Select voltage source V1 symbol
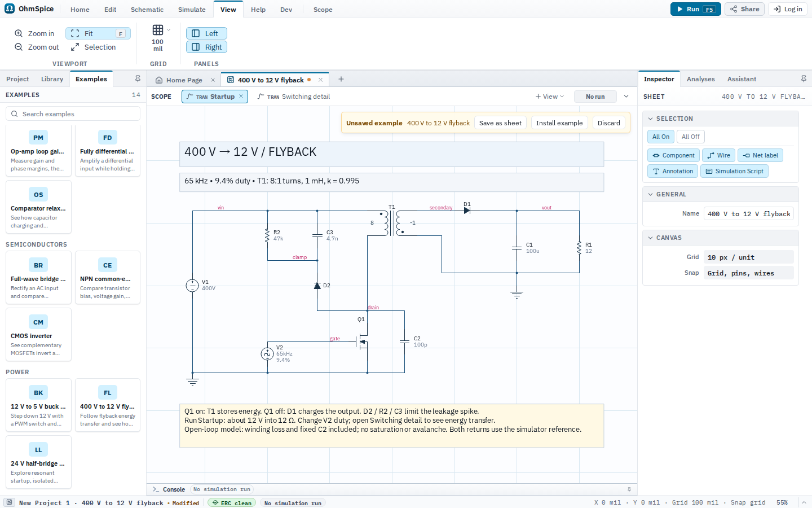Screen dimensions: 812x508 tap(192, 286)
